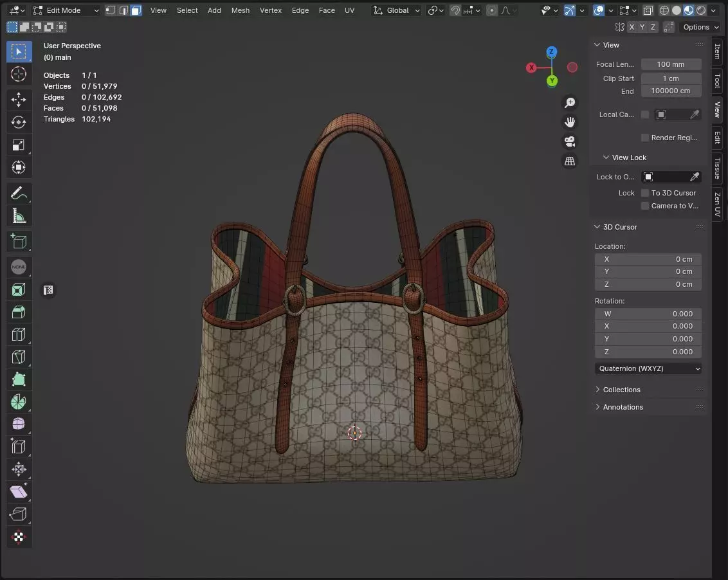The image size is (728, 580).
Task: Open the Edge menu
Action: pos(300,10)
